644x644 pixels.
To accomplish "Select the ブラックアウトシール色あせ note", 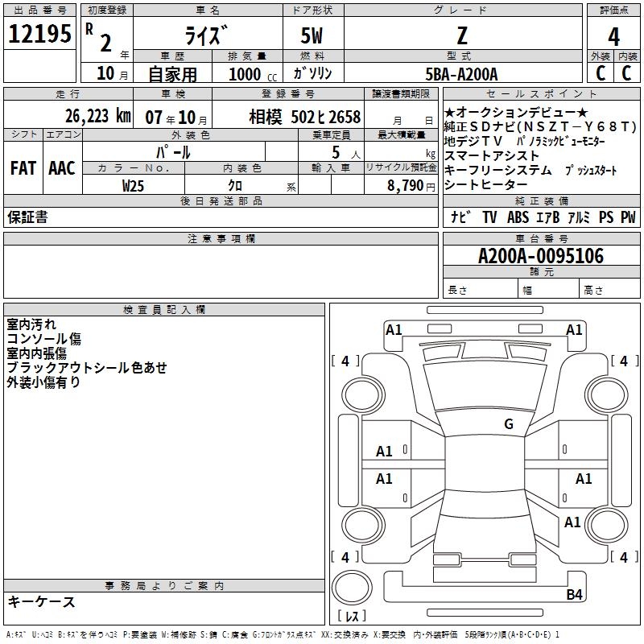I will coord(87,368).
